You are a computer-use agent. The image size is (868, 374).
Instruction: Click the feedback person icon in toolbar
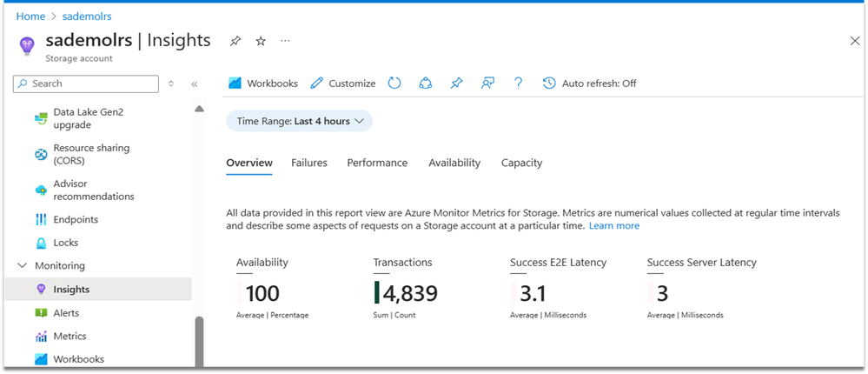coord(487,83)
